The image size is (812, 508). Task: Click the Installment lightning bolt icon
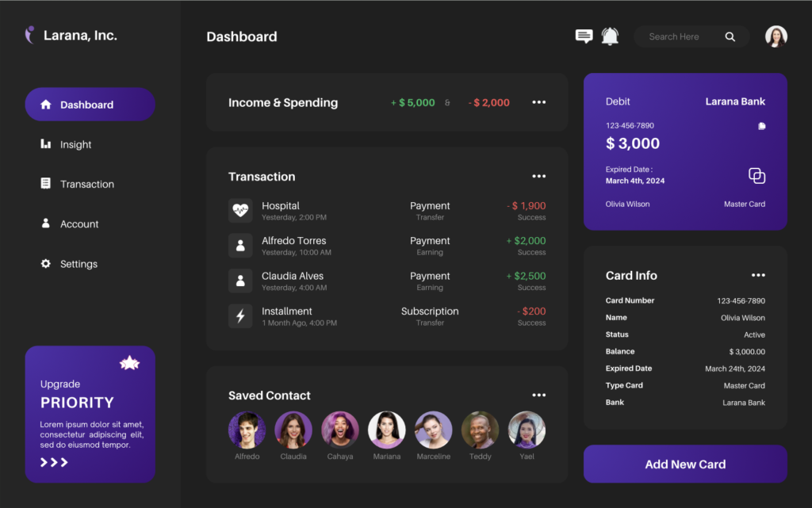click(240, 316)
